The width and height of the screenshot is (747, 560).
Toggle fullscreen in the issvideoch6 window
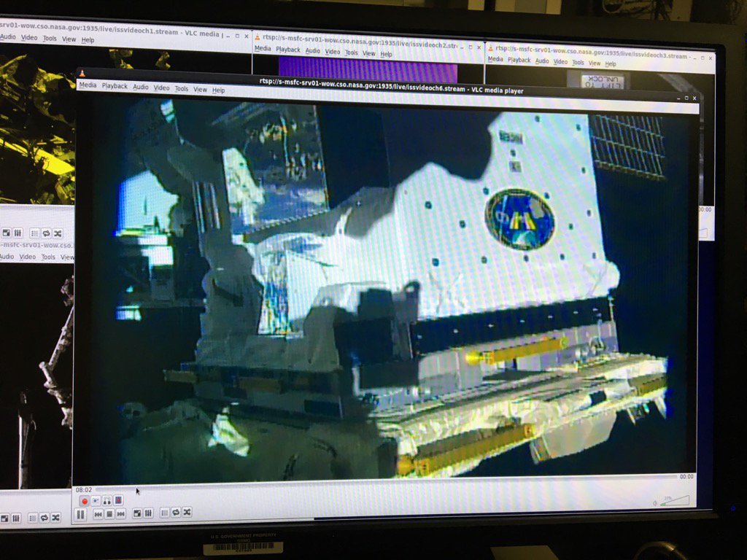136,513
